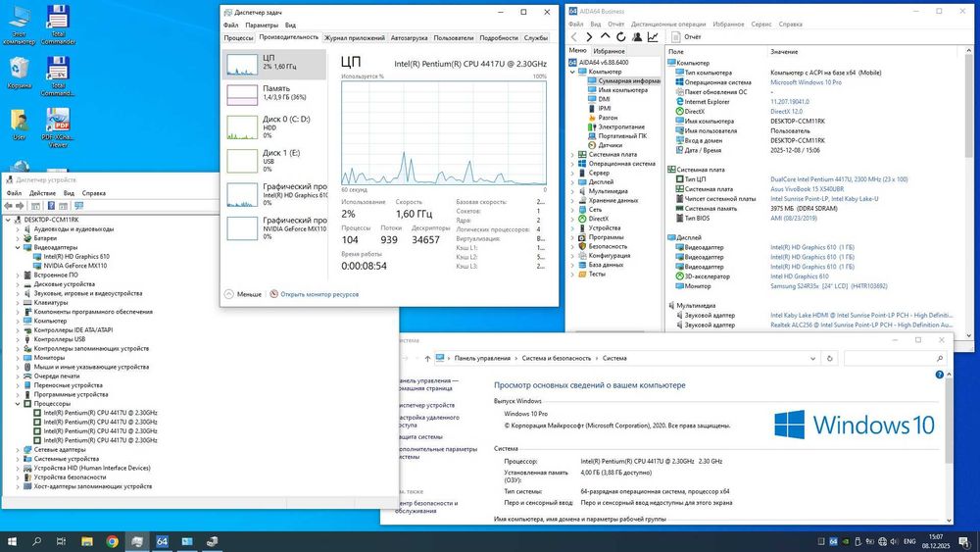Expand Клавиатуры node in Device Manager
The height and width of the screenshot is (552, 980).
click(x=18, y=303)
